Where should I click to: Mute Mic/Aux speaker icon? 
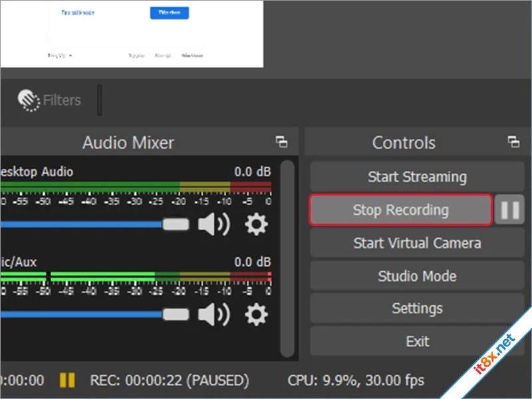(214, 315)
